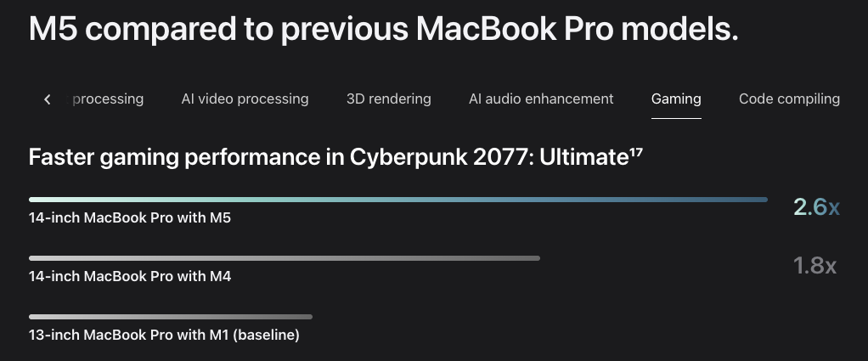Click the underline indicator beneath Gaming tab
Screen dimensions: 868x361
pos(676,118)
